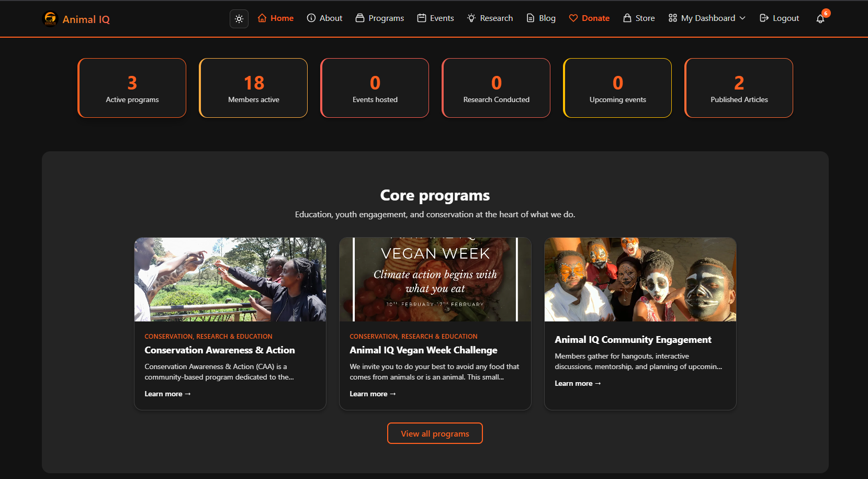Click Learn more under Conservation Awareness & Action
The image size is (868, 479).
167,394
